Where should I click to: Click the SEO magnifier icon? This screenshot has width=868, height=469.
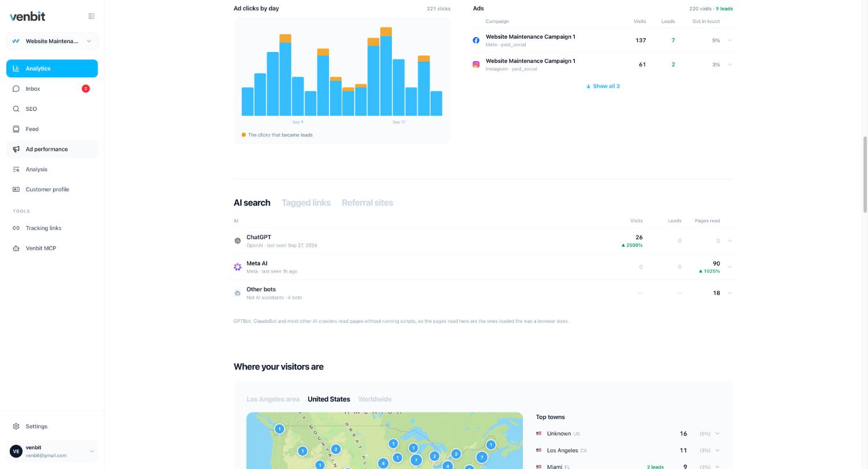(x=16, y=109)
